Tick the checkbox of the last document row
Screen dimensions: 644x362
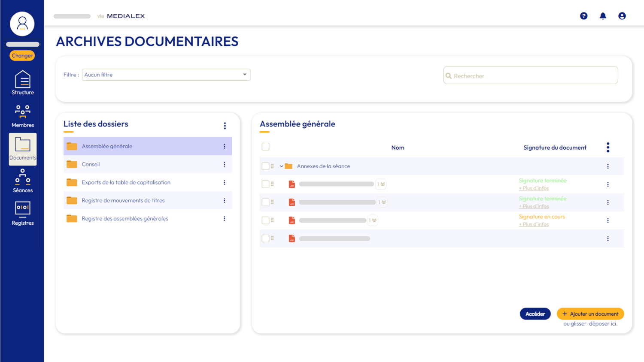(x=265, y=238)
